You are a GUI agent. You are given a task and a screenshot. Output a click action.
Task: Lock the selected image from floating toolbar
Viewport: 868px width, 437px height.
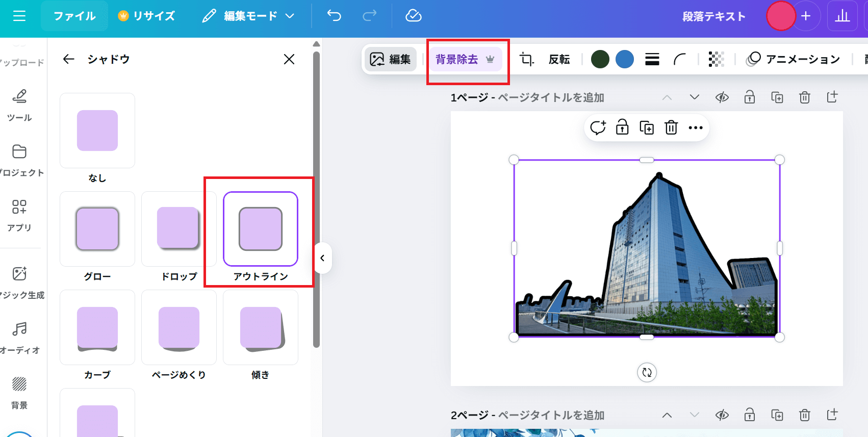(x=622, y=127)
